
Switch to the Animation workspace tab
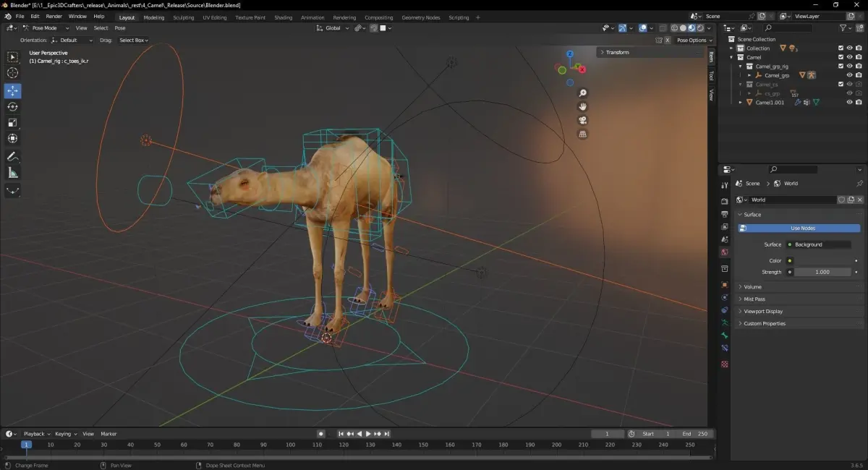[x=312, y=17]
